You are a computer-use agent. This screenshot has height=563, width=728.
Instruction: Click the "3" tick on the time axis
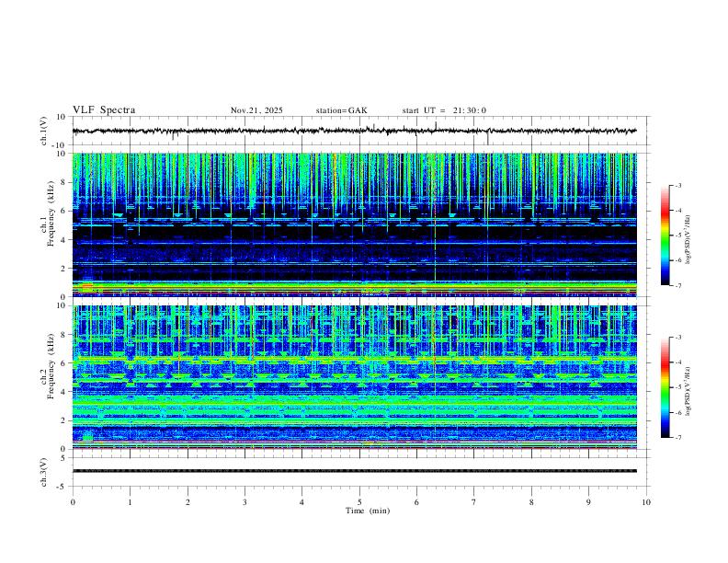coord(245,502)
